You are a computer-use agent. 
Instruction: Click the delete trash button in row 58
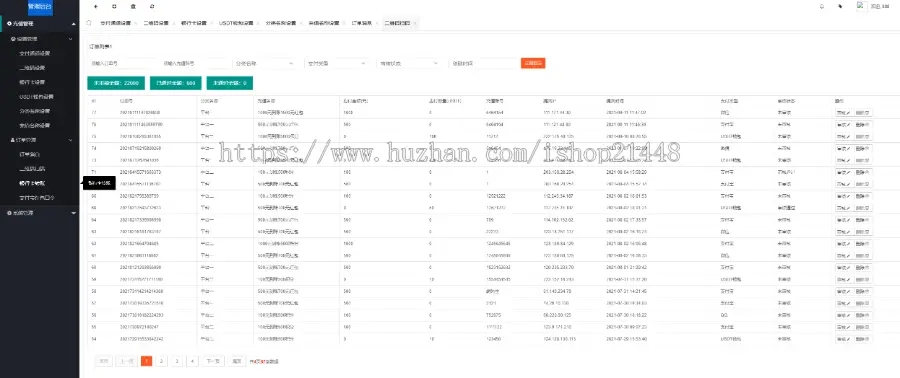863,291
